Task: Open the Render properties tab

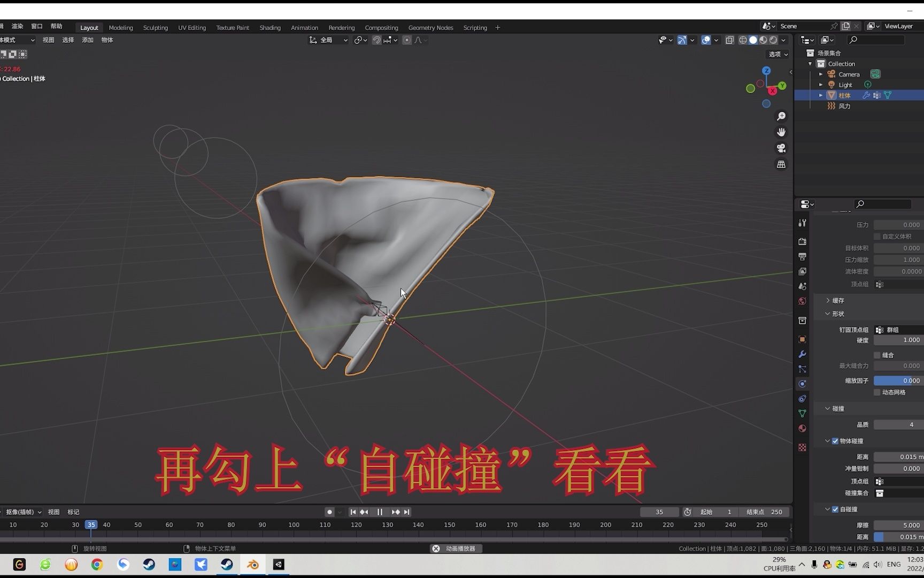Action: pyautogui.click(x=802, y=241)
